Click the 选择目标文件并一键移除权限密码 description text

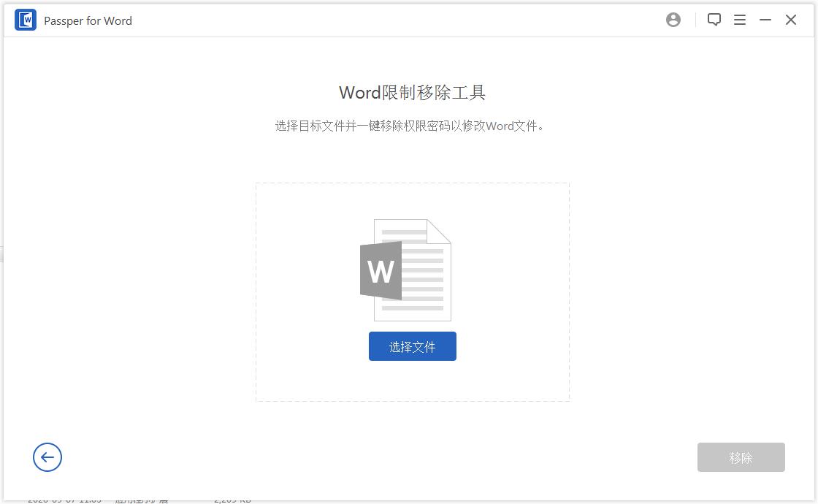tap(409, 126)
